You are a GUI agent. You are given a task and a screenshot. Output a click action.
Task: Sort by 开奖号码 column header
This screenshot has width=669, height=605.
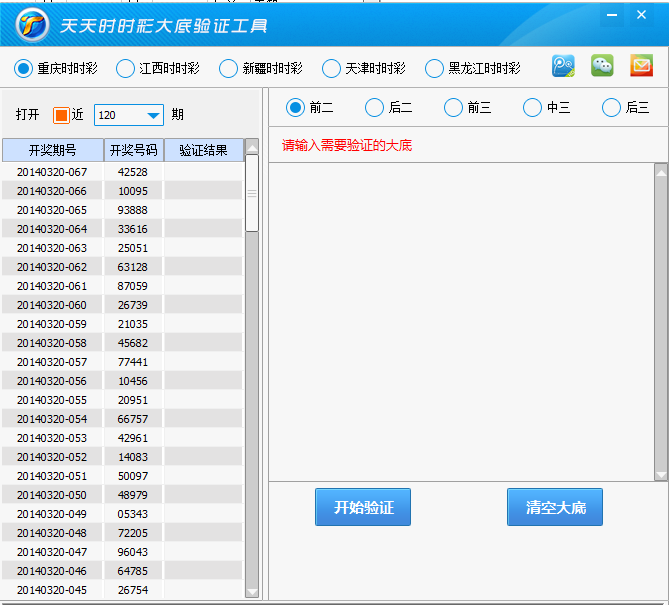[x=134, y=150]
